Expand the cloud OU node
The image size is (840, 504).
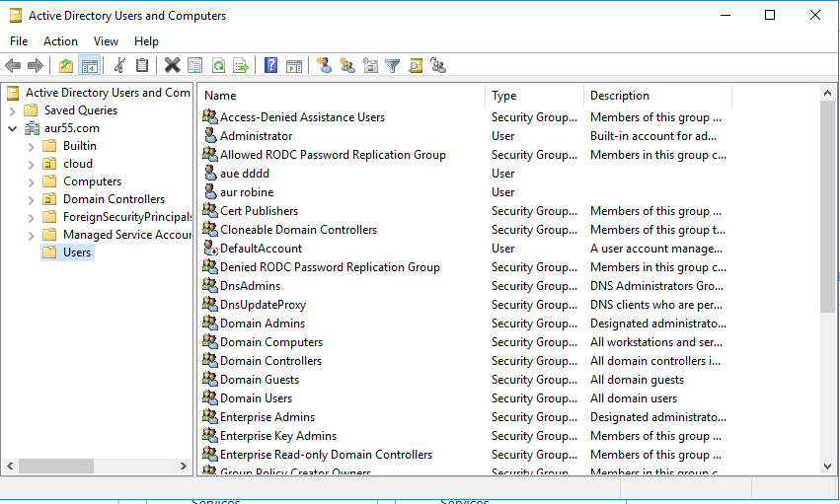click(31, 165)
